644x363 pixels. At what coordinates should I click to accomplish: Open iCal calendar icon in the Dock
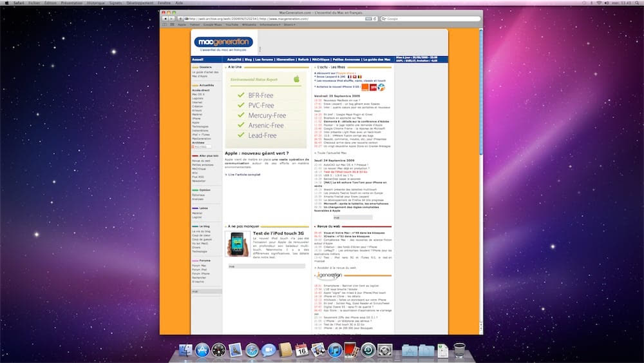click(x=301, y=350)
